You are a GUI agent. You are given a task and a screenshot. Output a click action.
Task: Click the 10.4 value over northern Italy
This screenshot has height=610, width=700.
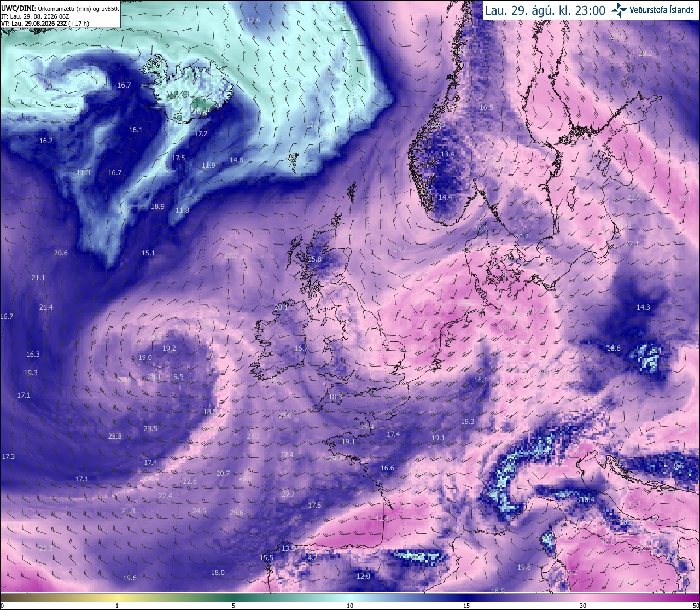(587, 499)
